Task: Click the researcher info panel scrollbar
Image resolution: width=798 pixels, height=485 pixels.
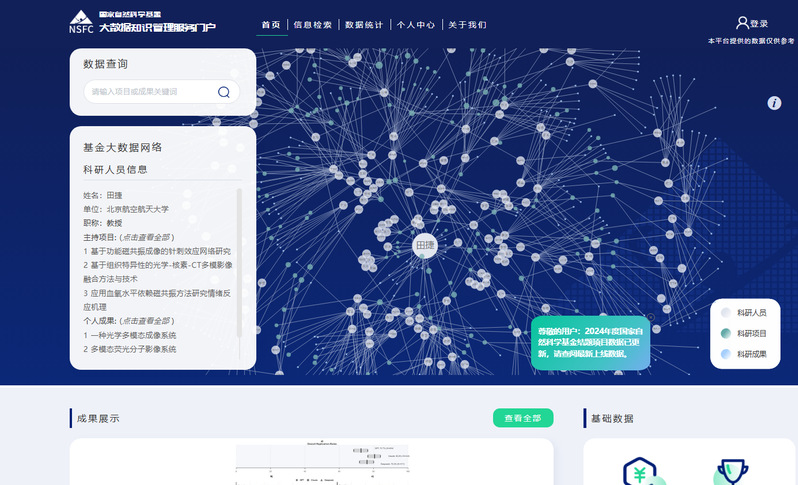Action: [x=239, y=260]
